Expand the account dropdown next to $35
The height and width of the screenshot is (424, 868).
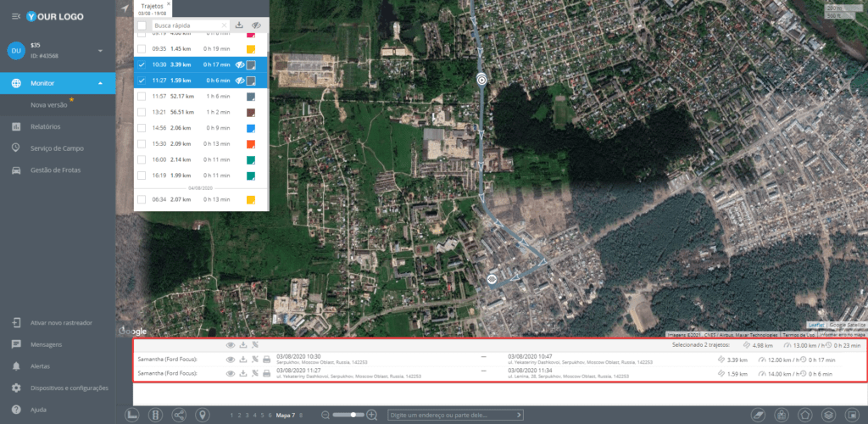click(101, 51)
